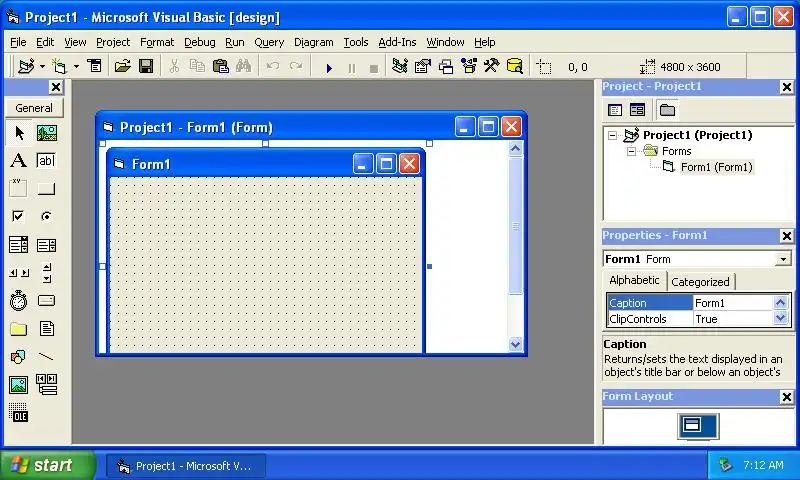The height and width of the screenshot is (480, 800).
Task: Open the Diagram menu
Action: pos(313,42)
